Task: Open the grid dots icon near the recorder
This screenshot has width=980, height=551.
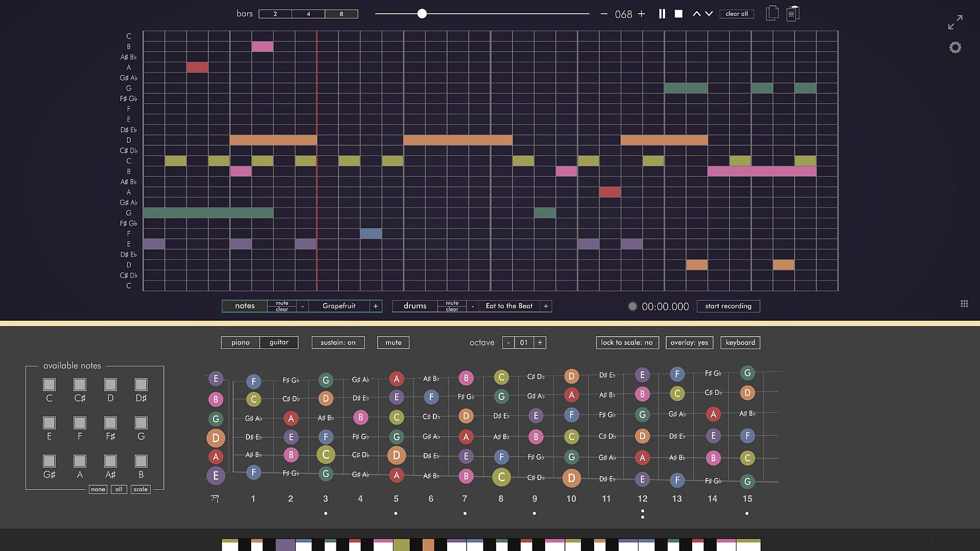Action: pos(964,304)
